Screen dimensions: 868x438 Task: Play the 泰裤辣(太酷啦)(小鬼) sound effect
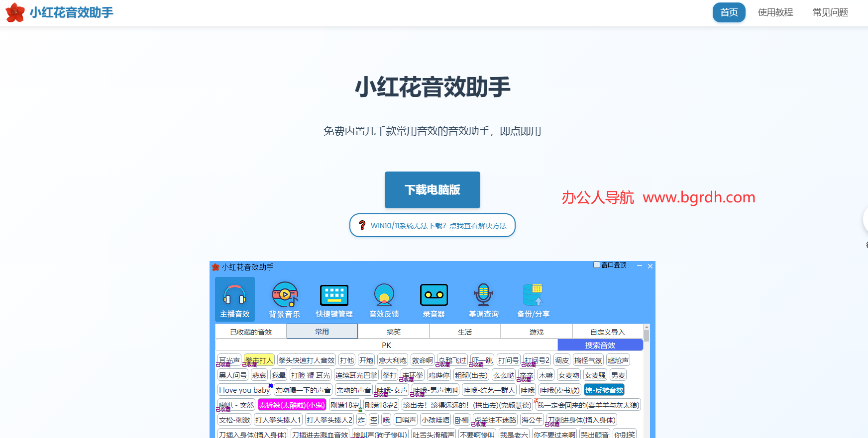tap(292, 405)
